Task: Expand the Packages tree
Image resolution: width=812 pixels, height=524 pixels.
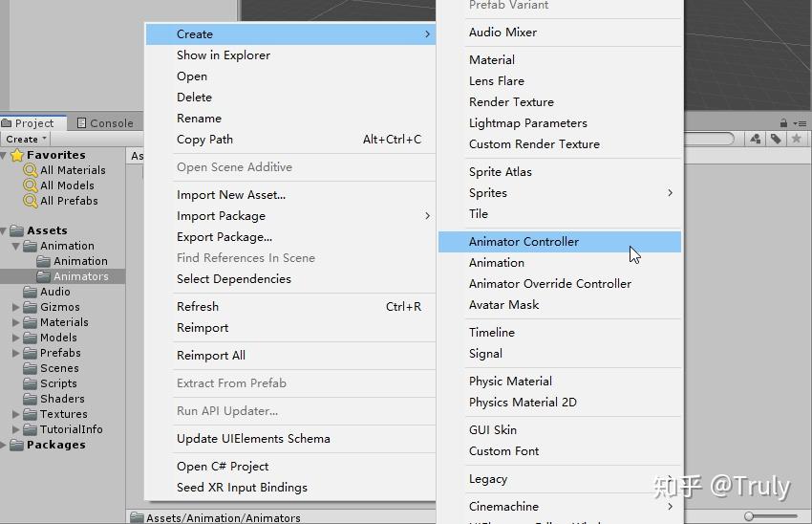Action: (x=4, y=445)
